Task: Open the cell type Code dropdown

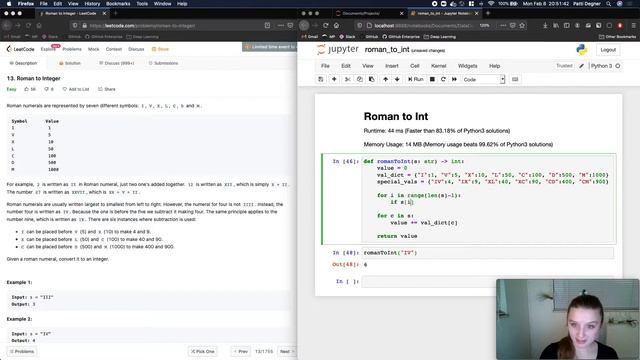Action: tap(483, 80)
